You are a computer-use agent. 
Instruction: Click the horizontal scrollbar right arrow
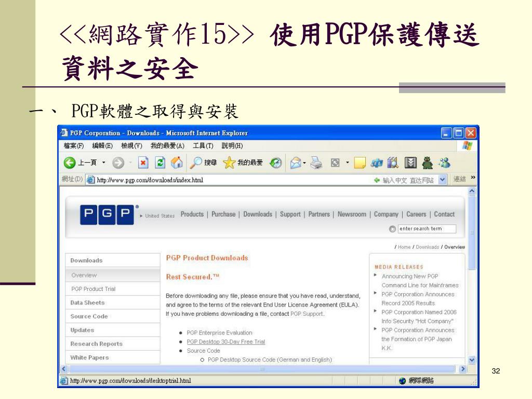462,369
